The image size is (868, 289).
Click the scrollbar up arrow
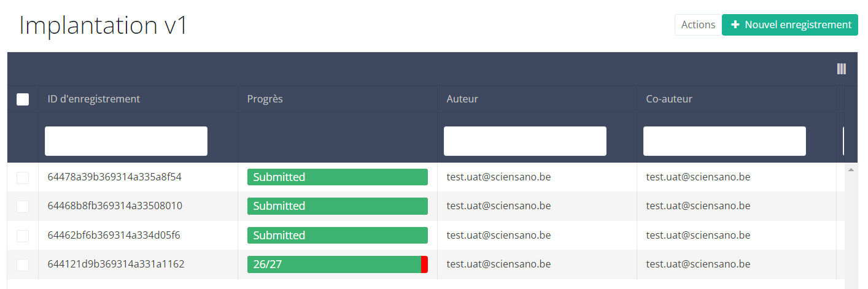851,169
